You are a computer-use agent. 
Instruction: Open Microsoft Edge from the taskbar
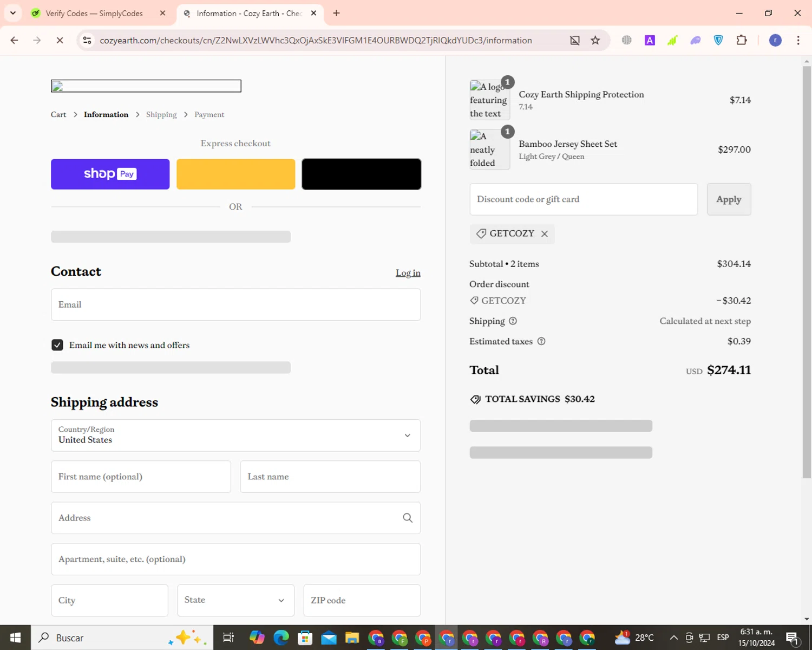[x=281, y=638]
